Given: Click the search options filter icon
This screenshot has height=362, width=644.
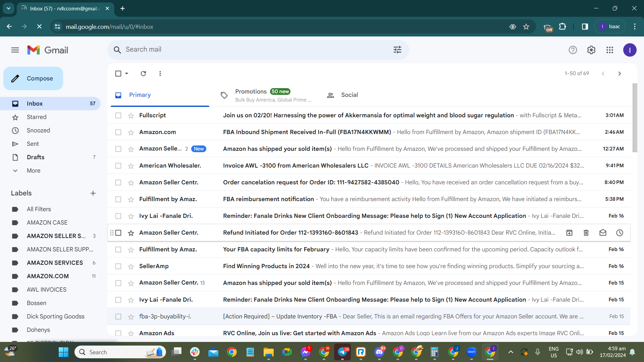Looking at the screenshot, I should click(x=397, y=50).
